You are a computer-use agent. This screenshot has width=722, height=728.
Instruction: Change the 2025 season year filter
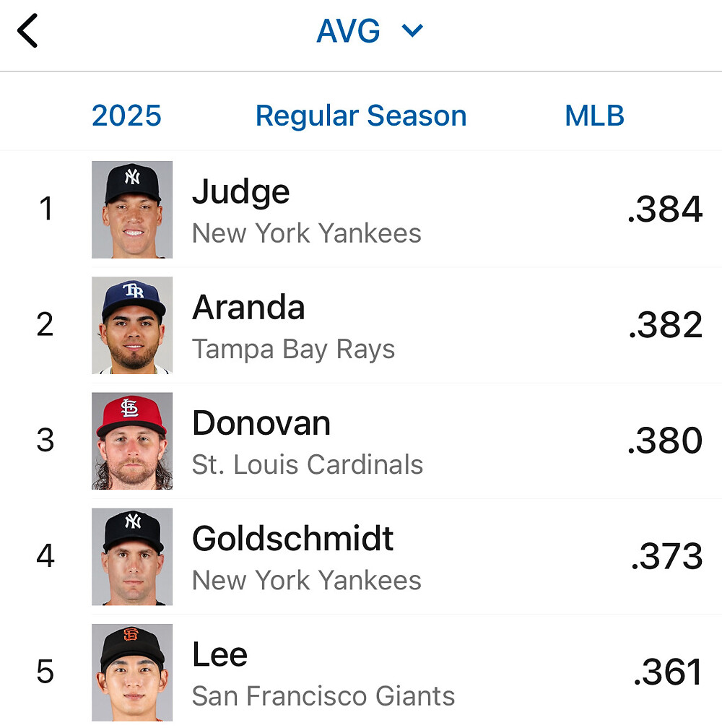coord(126,116)
